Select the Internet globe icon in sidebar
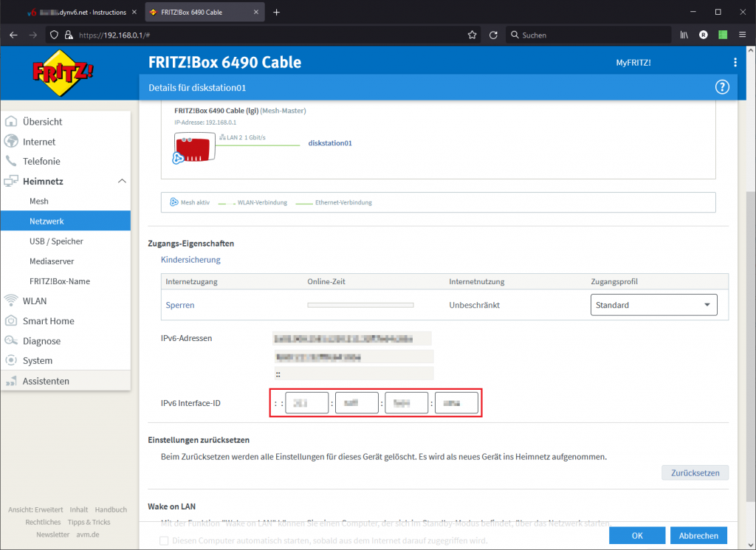Screen dimensions: 756x550 (12, 141)
